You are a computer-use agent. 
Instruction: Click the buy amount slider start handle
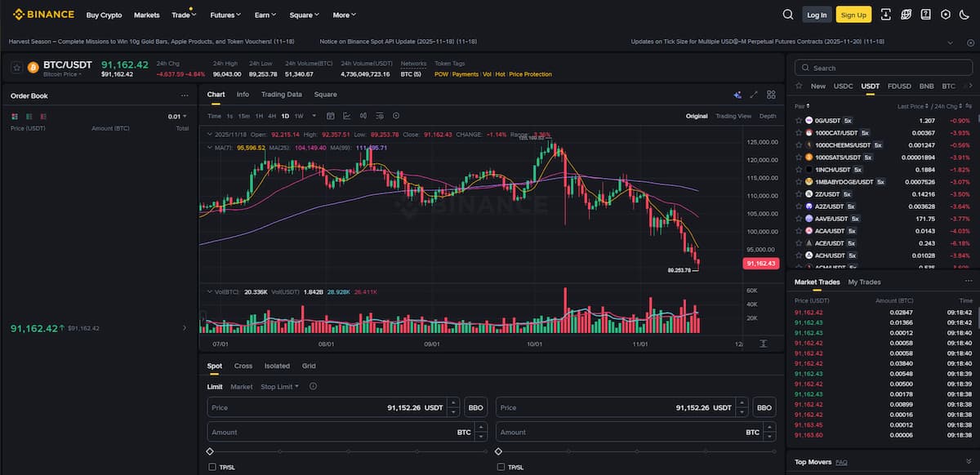coord(211,451)
